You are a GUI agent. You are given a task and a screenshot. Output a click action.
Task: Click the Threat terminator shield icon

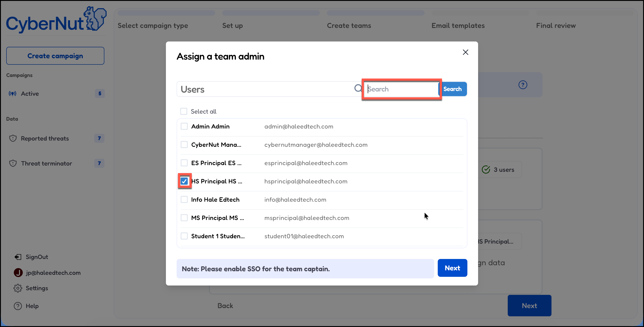[13, 163]
